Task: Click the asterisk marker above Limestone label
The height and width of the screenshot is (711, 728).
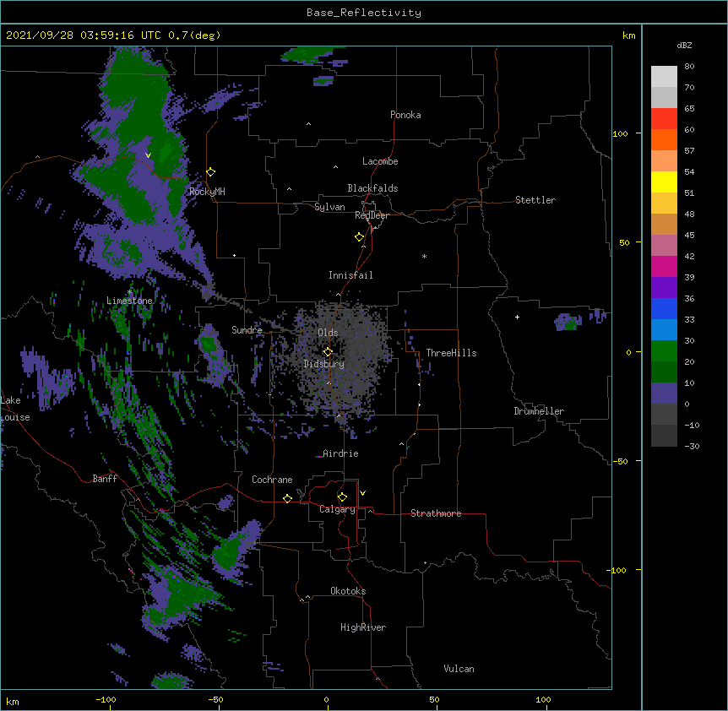Action: click(130, 292)
